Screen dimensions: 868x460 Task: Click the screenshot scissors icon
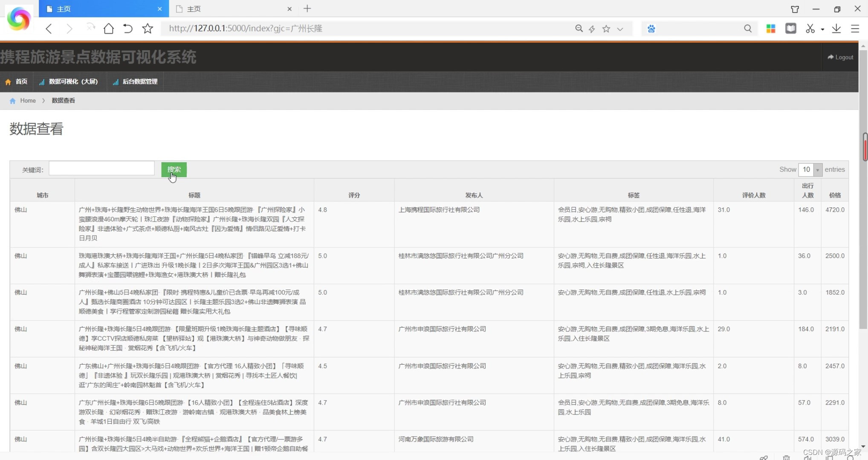[x=810, y=29]
